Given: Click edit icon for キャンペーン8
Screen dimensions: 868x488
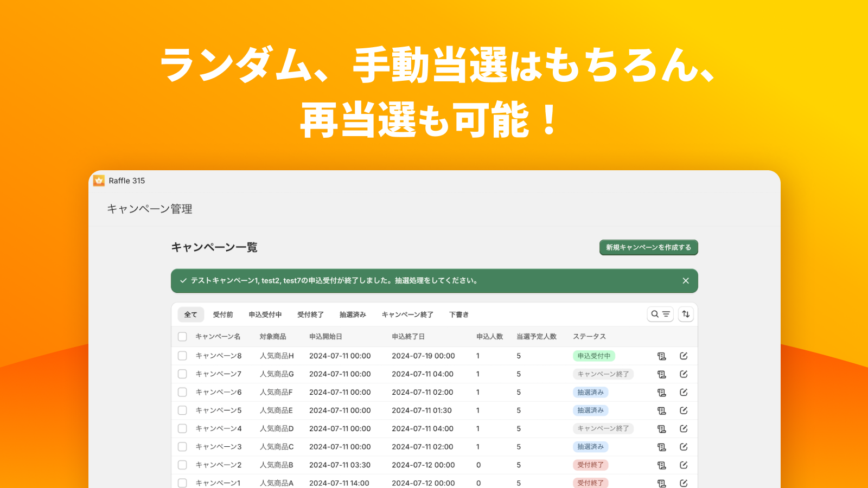Looking at the screenshot, I should (x=684, y=356).
